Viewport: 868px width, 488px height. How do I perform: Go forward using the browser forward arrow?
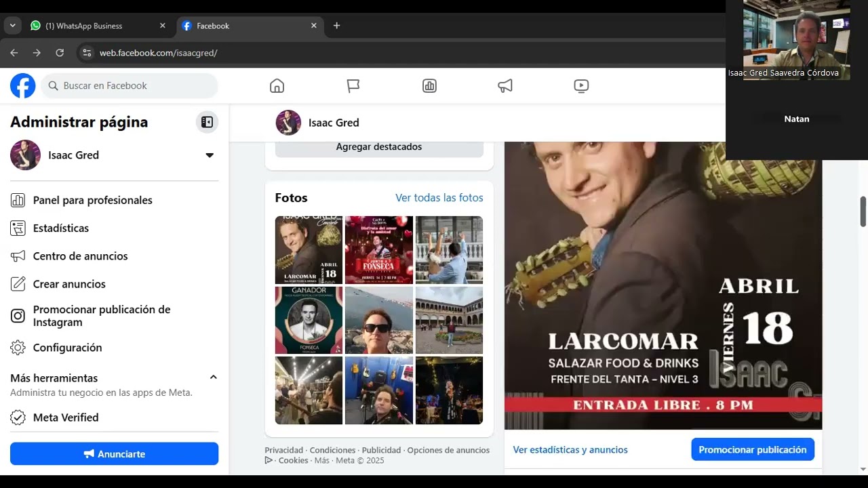[37, 52]
